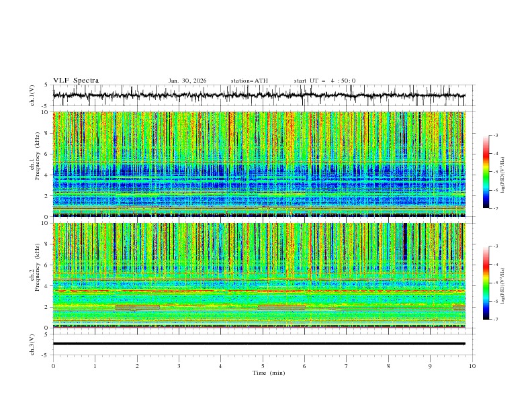Click the Jan. 30, 2026 date label
This screenshot has width=532, height=411.
(187, 81)
